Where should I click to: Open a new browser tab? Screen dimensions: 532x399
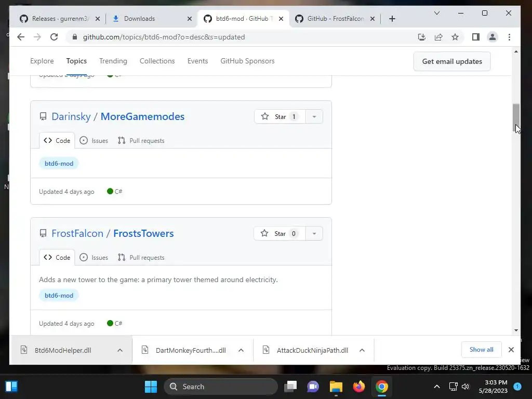(x=392, y=19)
